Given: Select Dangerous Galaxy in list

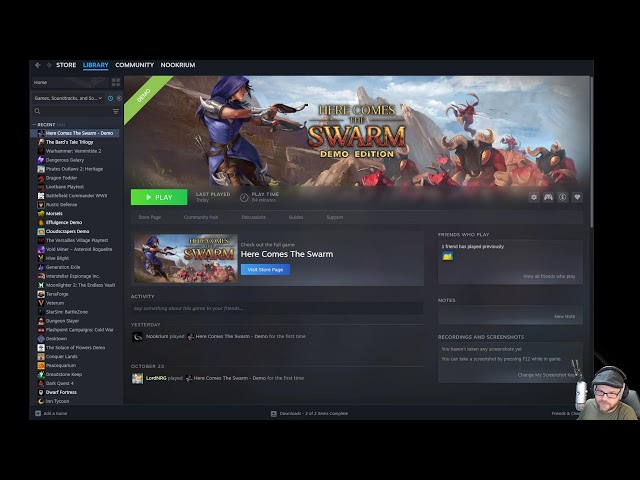Looking at the screenshot, I should [65, 160].
